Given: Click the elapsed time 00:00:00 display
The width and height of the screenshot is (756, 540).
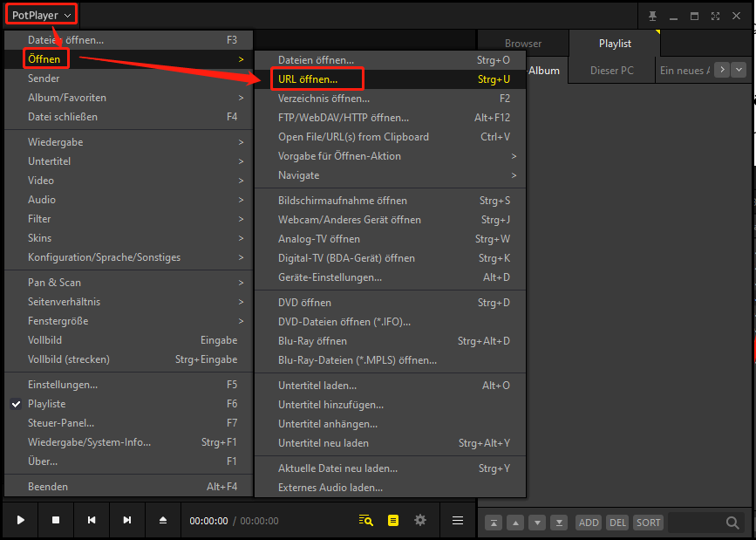Looking at the screenshot, I should 208,521.
